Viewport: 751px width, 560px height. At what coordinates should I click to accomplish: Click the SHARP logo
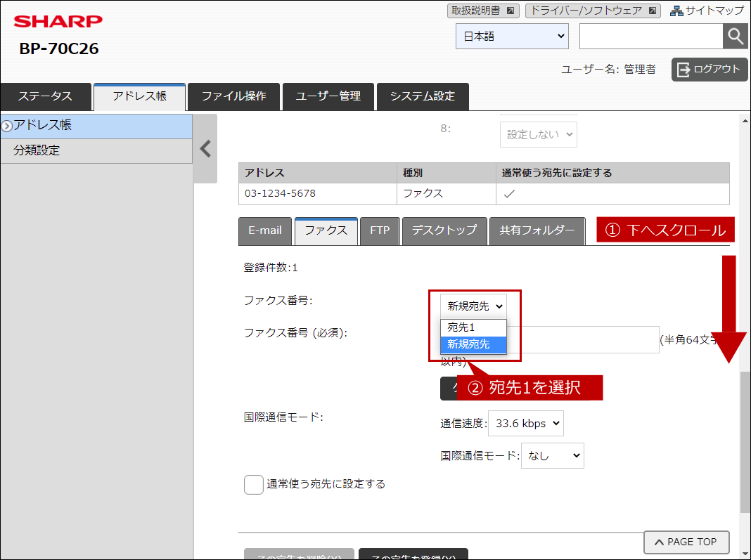58,21
